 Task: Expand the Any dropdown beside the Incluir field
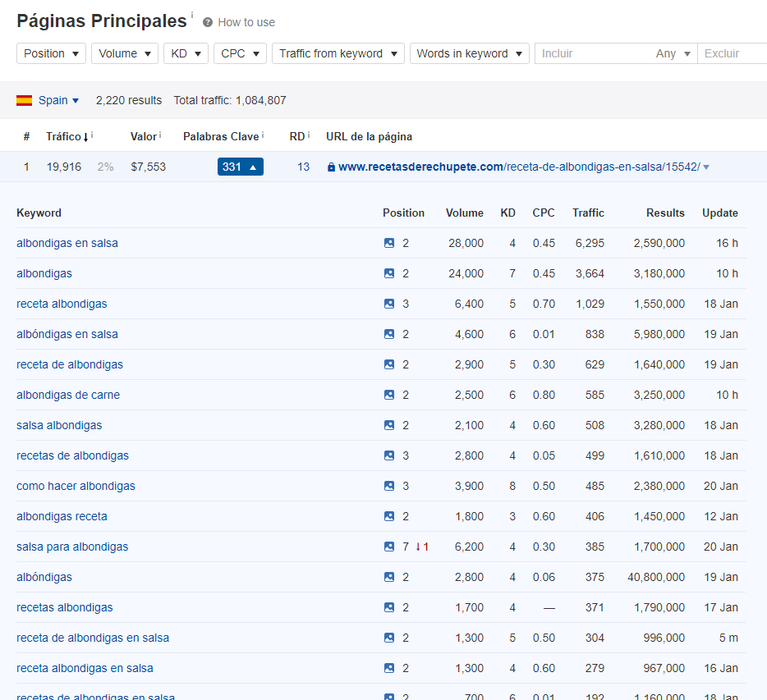[x=673, y=53]
